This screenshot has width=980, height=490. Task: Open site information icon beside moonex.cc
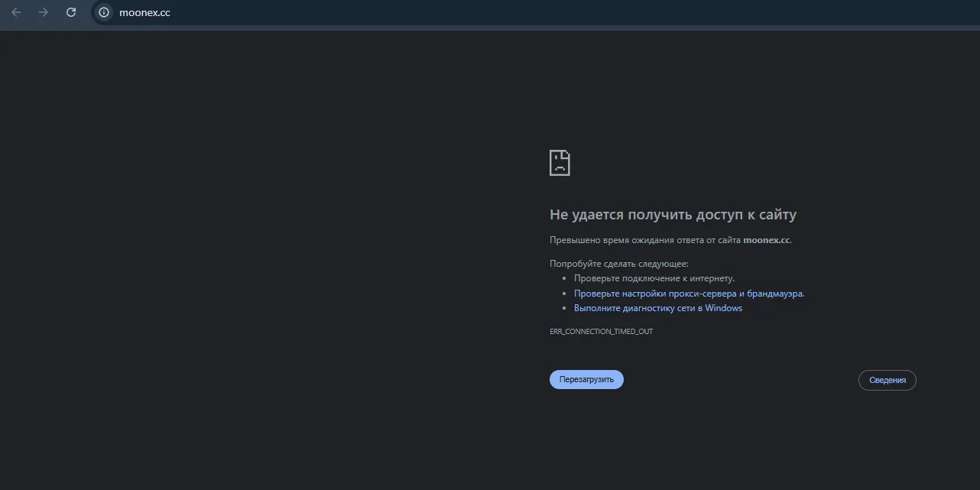click(104, 12)
